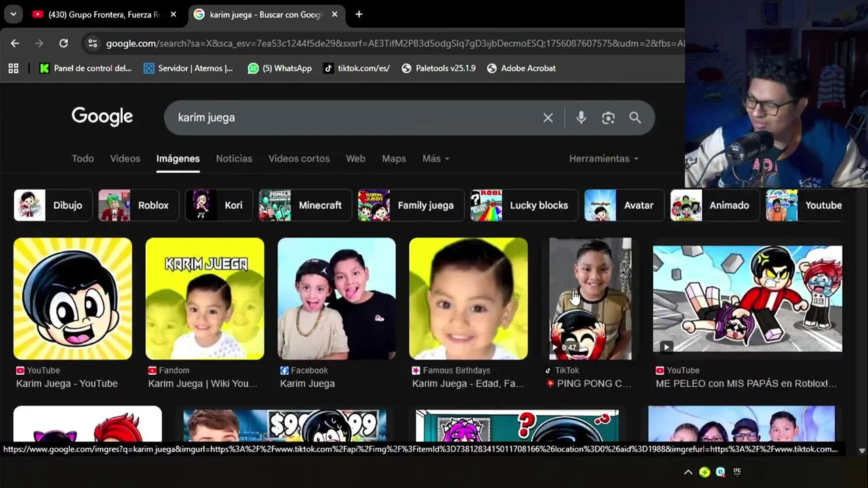The width and height of the screenshot is (868, 488).
Task: Open Herramientas dropdown
Action: (604, 159)
